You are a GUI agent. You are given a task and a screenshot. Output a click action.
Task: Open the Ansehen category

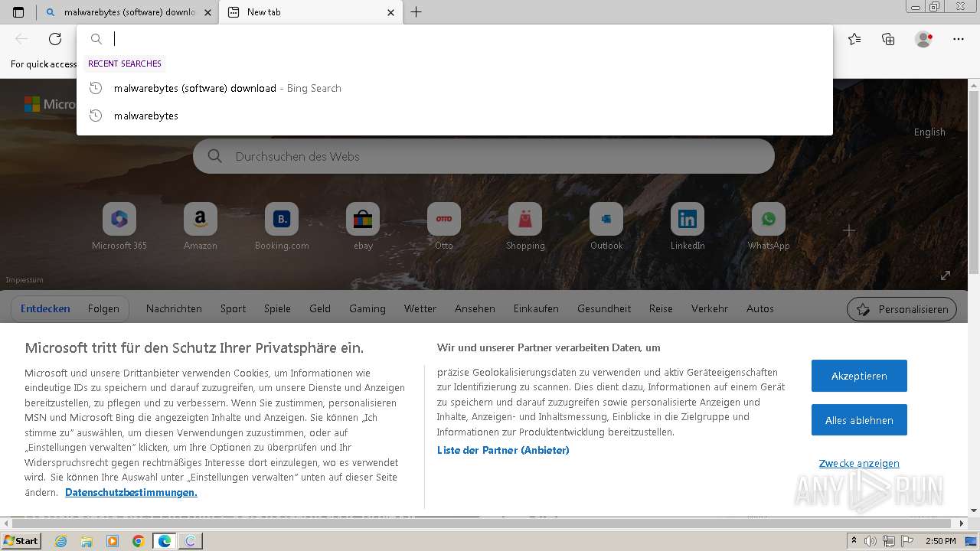475,309
